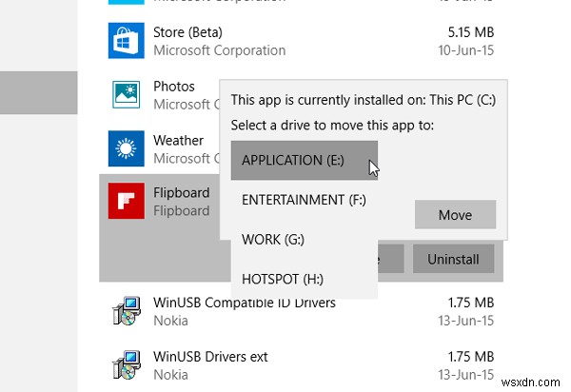This screenshot has height=392, width=571.
Task: Open WinUSB Drivers ext entry
Action: (210, 357)
